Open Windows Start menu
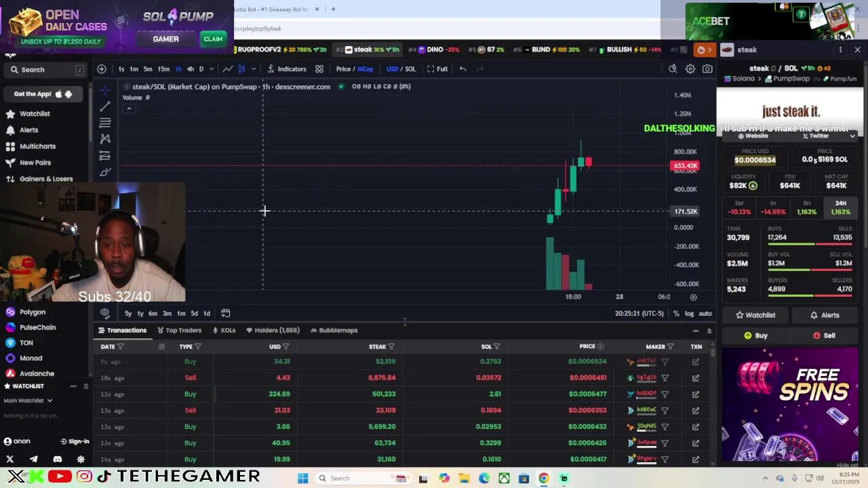 tap(303, 479)
